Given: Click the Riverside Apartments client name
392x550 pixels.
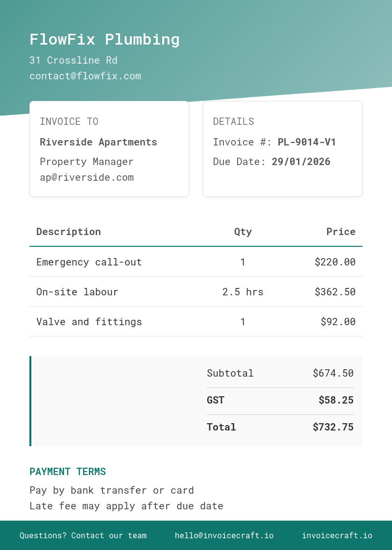Looking at the screenshot, I should (98, 142).
